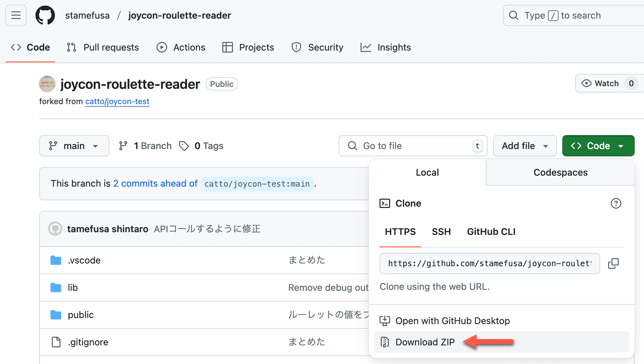Image resolution: width=644 pixels, height=364 pixels.
Task: Click the tamefusa shintaro commit author avatar
Action: point(55,229)
